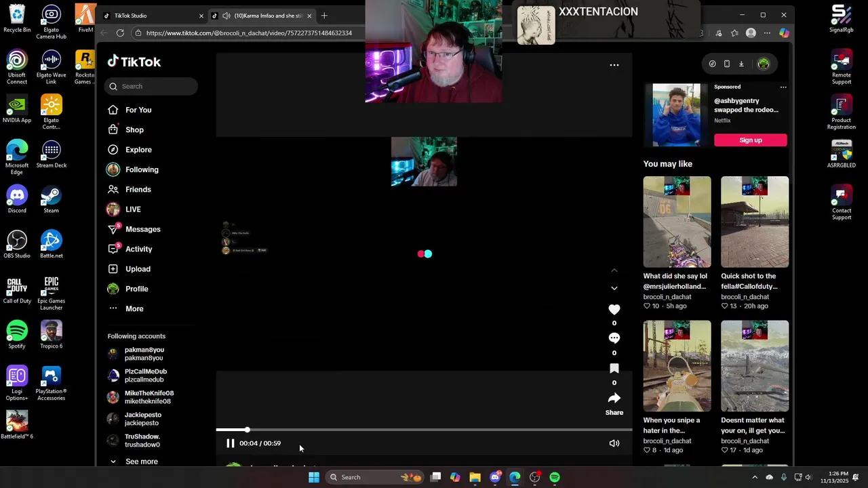Mute the video with speaker icon
The image size is (868, 488).
coord(614,443)
